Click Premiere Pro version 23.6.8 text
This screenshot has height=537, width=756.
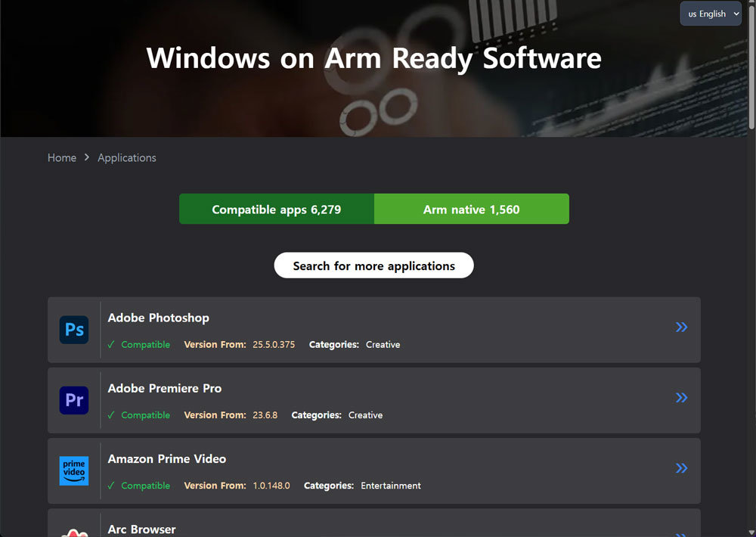pos(265,415)
